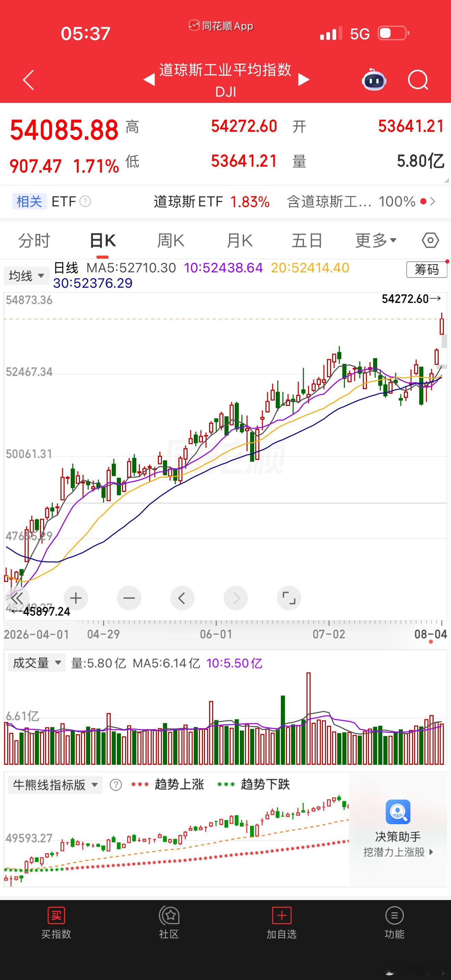
Task: Tap the 相关 tag
Action: click(x=29, y=201)
